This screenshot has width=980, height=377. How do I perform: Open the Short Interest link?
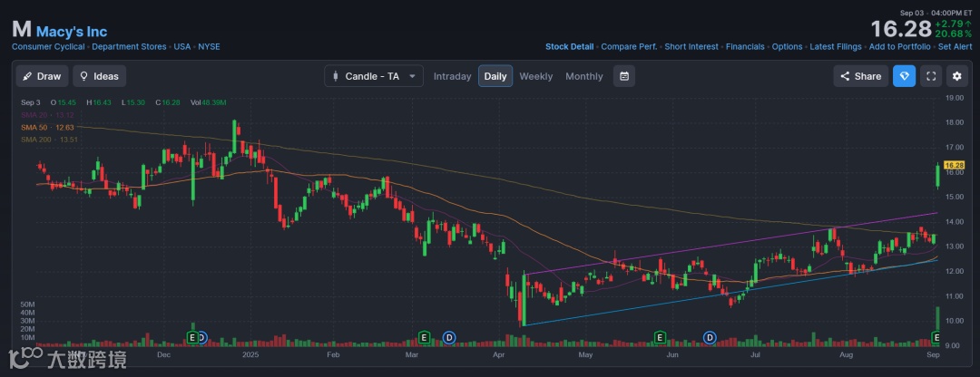691,47
